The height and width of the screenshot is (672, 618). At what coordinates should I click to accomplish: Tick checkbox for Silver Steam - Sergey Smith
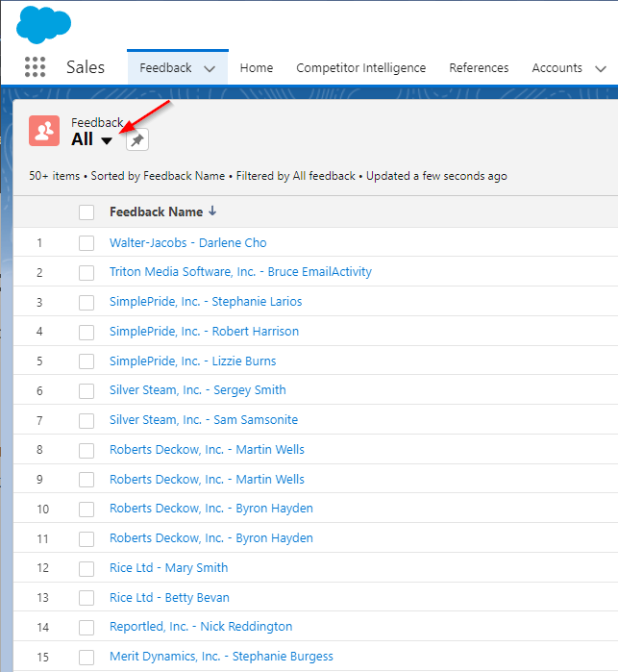coord(87,391)
